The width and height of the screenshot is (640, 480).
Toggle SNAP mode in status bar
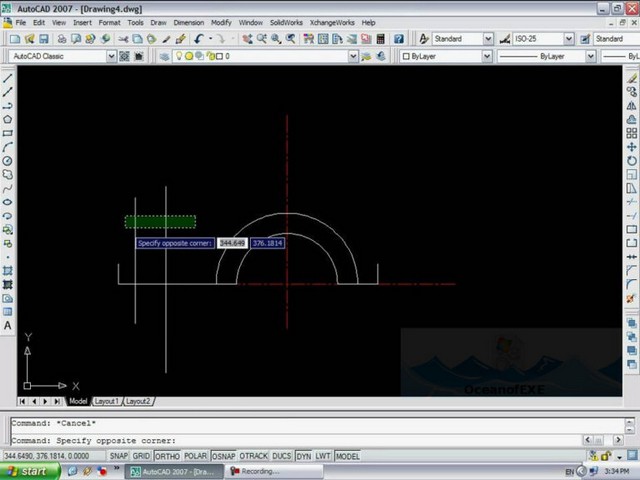[119, 456]
